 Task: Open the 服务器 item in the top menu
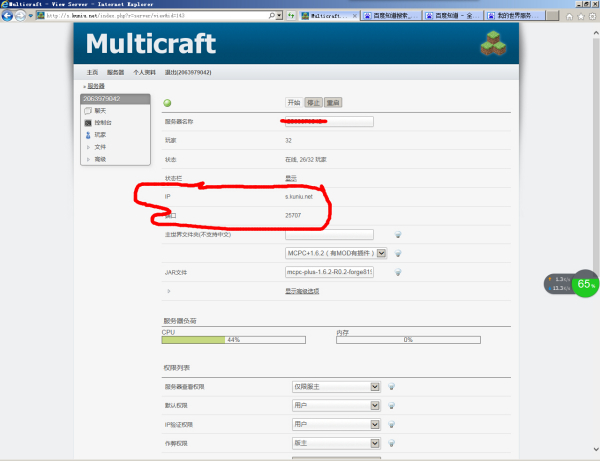tap(115, 72)
